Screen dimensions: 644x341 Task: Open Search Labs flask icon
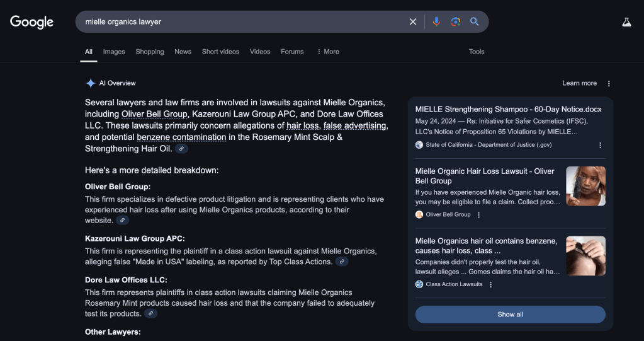pyautogui.click(x=626, y=22)
